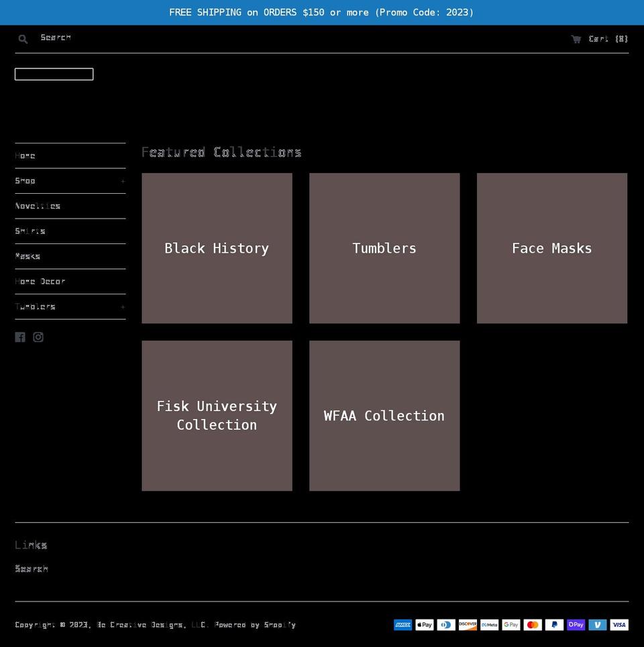Click the free shipping promo banner
This screenshot has width=644, height=647.
pyautogui.click(x=322, y=12)
